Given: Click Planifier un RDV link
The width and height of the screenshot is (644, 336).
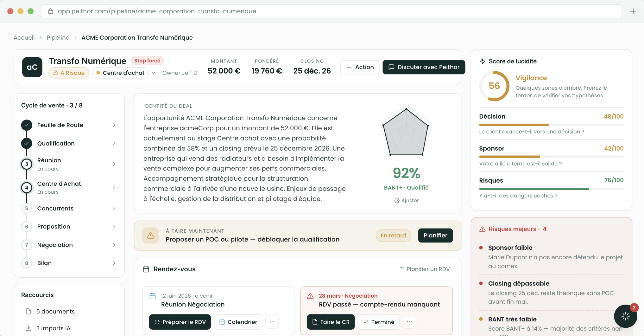Looking at the screenshot, I should pos(425,269).
